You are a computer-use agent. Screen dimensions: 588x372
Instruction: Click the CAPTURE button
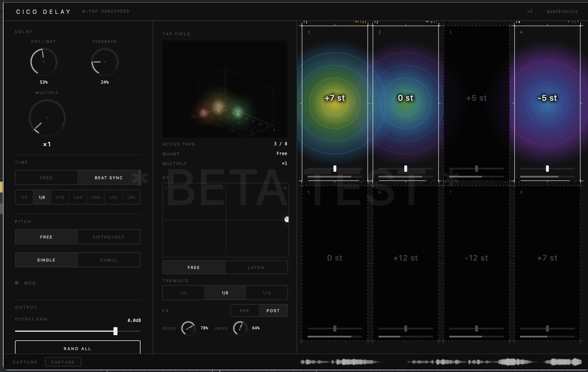(63, 362)
